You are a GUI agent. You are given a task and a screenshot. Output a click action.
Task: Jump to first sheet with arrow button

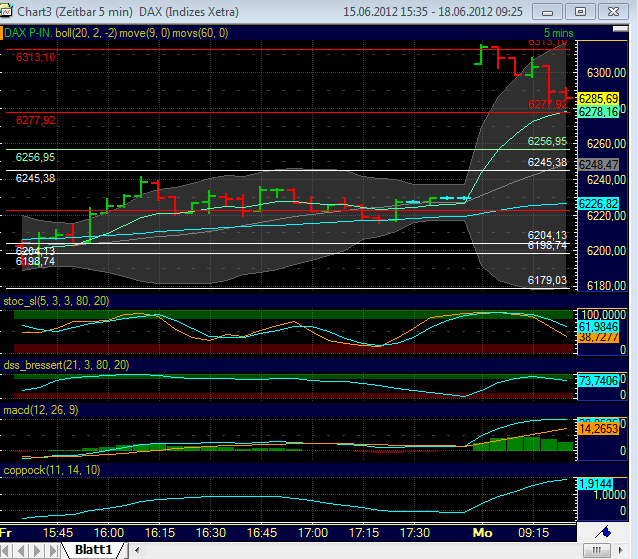pos(6,551)
